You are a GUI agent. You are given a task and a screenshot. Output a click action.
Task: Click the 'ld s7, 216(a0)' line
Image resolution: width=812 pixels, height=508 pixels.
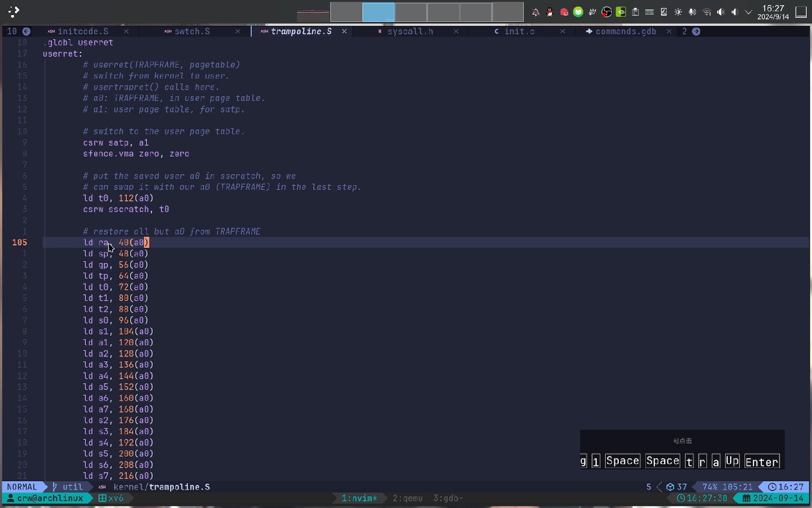click(x=118, y=476)
